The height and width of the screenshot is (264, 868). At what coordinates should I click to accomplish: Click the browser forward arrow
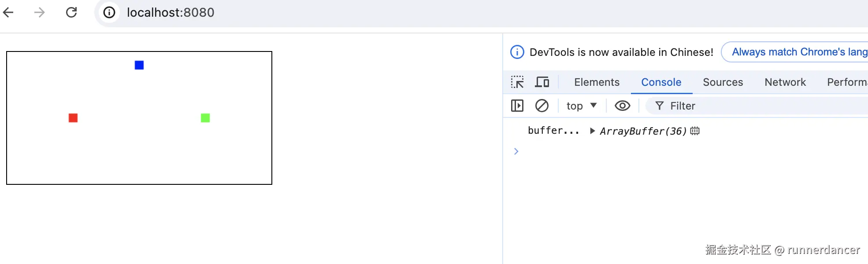click(40, 12)
